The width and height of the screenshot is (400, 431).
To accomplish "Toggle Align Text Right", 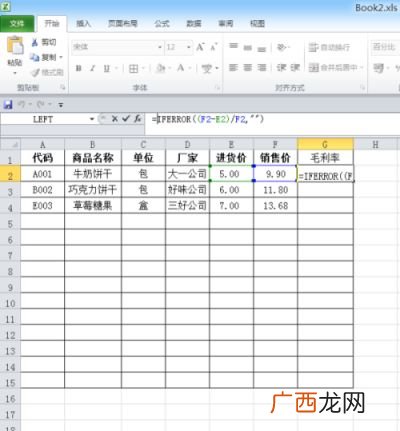I will pos(262,68).
